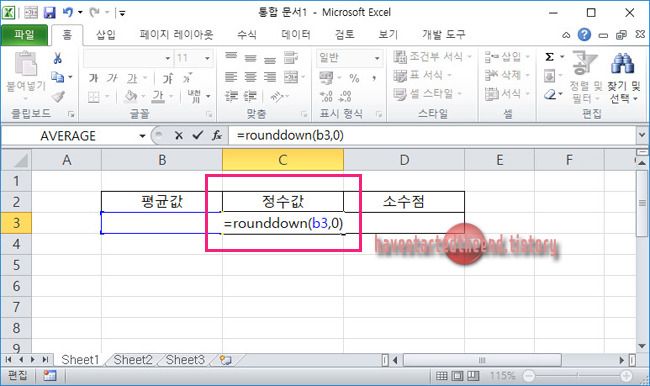Image resolution: width=650 pixels, height=386 pixels.
Task: Open Format as Table (표 서식) menu
Action: pos(422,75)
